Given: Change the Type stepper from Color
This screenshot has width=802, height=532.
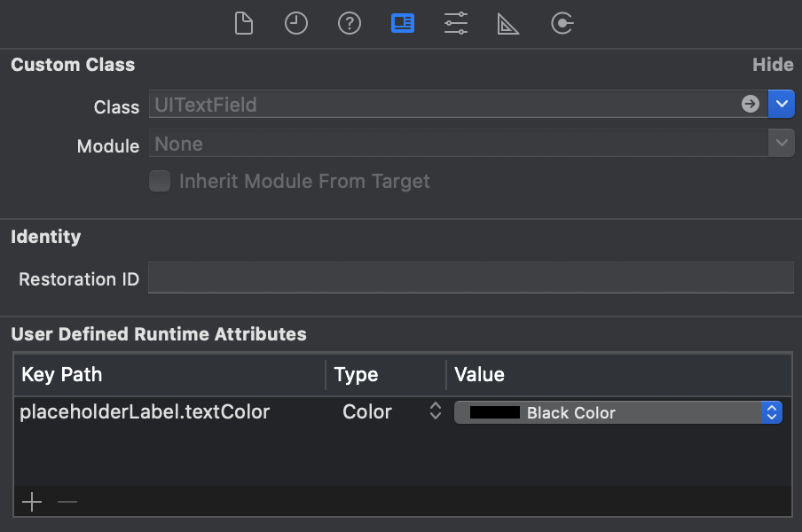Looking at the screenshot, I should click(x=435, y=411).
